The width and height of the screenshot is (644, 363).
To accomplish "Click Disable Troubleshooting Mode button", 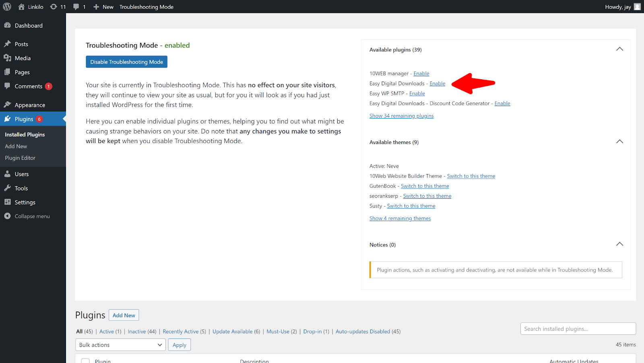I will click(126, 62).
